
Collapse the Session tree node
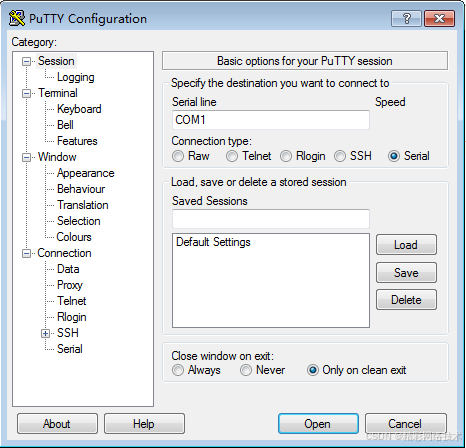[x=26, y=62]
